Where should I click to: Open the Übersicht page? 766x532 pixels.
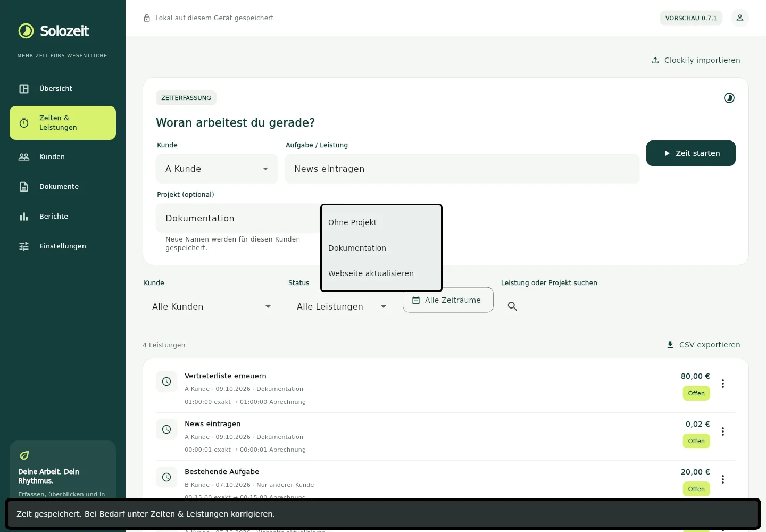coord(63,89)
